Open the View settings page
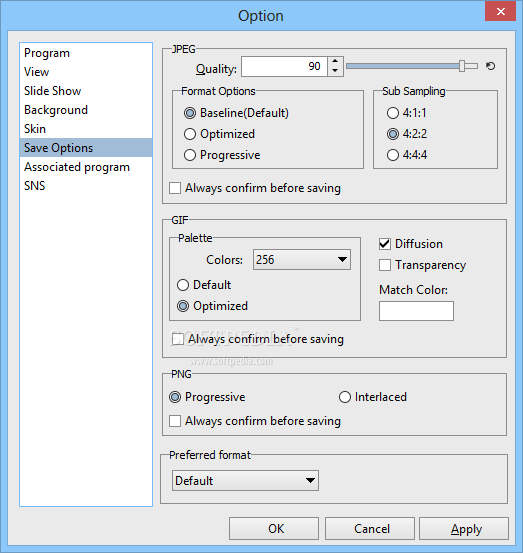This screenshot has height=553, width=523. click(86, 72)
